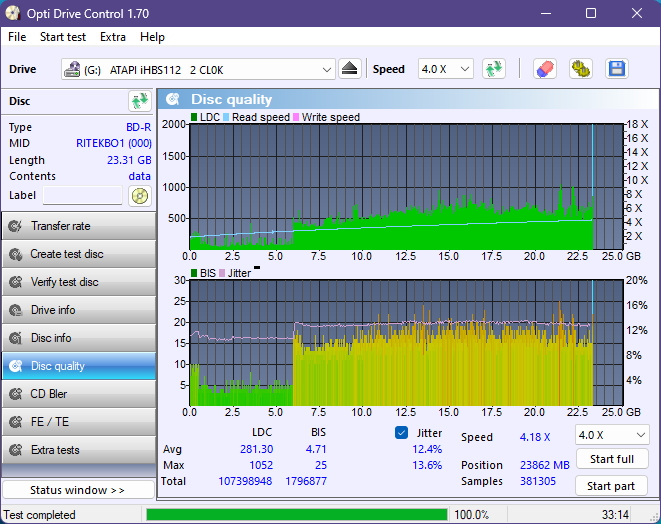The width and height of the screenshot is (661, 524).
Task: Click the refresh drive speed icon
Action: [494, 69]
